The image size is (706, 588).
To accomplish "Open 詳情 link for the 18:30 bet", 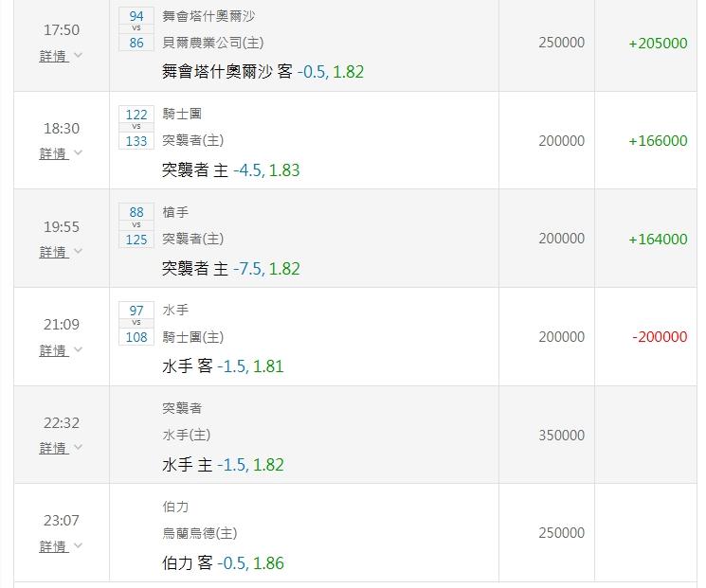I will point(54,153).
